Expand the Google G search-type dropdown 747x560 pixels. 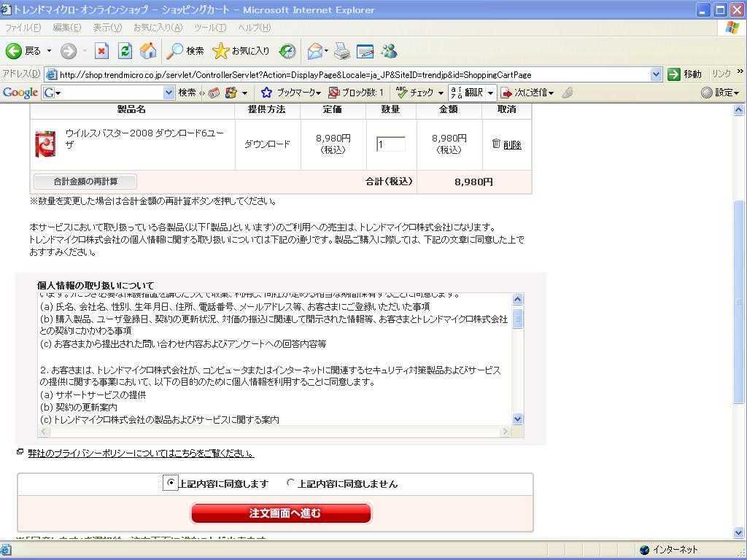[58, 93]
